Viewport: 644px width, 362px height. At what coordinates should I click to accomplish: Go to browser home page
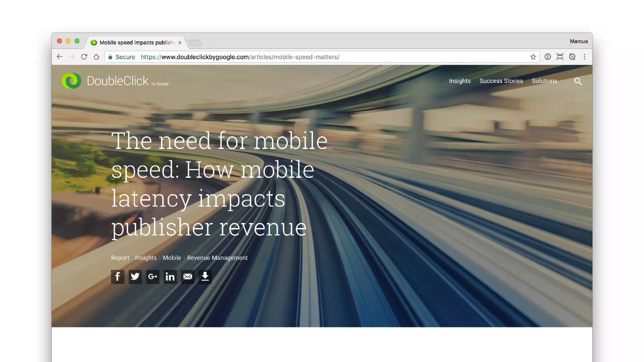pos(96,57)
